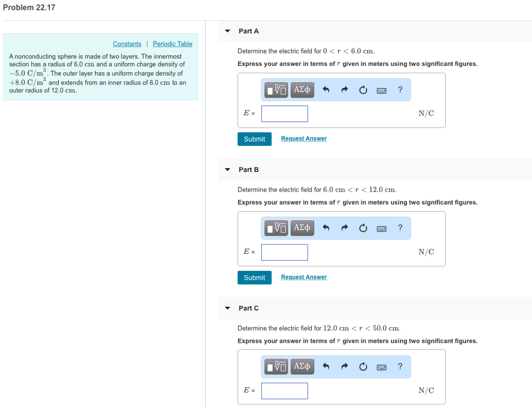Focus the Part A electric field input
Image resolution: width=532 pixels, height=407 pixels.
285,114
